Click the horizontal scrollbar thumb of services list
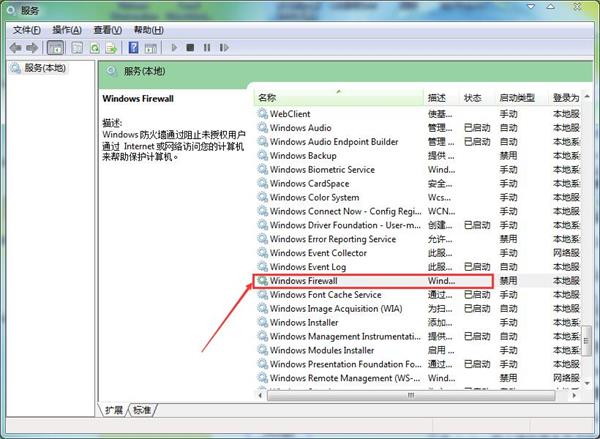Screen dimensions: 600x439 coord(411,395)
